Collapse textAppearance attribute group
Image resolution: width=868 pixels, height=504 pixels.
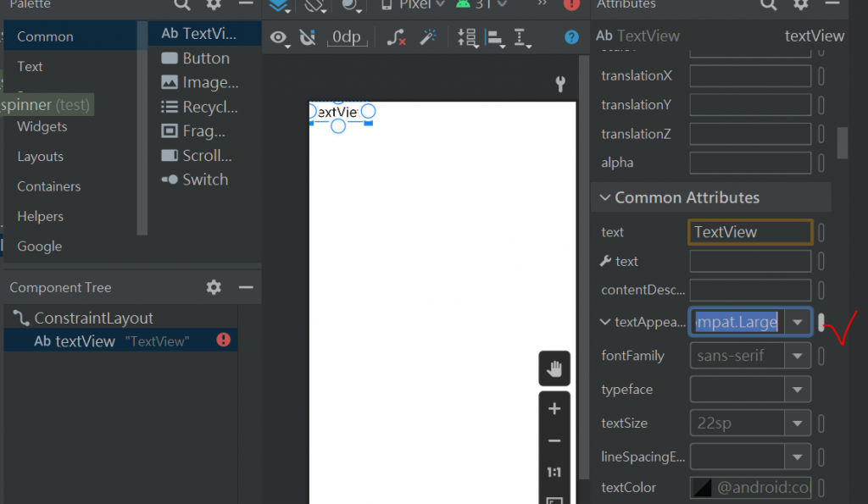pos(605,322)
